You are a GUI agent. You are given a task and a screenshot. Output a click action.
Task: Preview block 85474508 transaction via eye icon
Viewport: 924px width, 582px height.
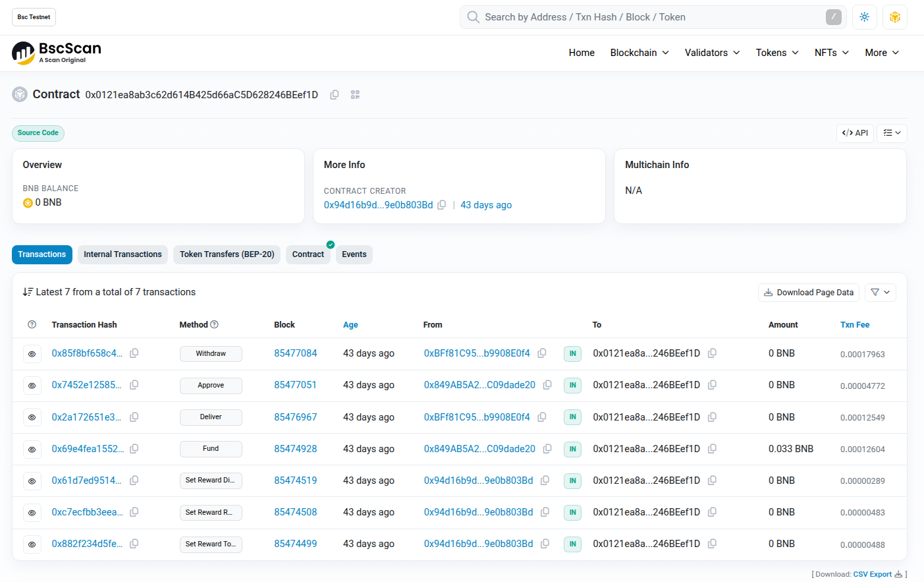click(32, 513)
